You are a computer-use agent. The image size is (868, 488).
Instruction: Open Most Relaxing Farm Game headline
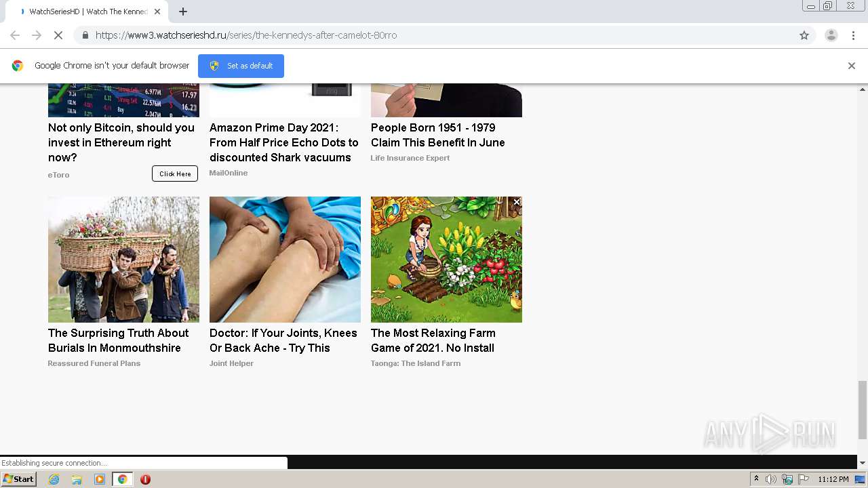click(433, 340)
